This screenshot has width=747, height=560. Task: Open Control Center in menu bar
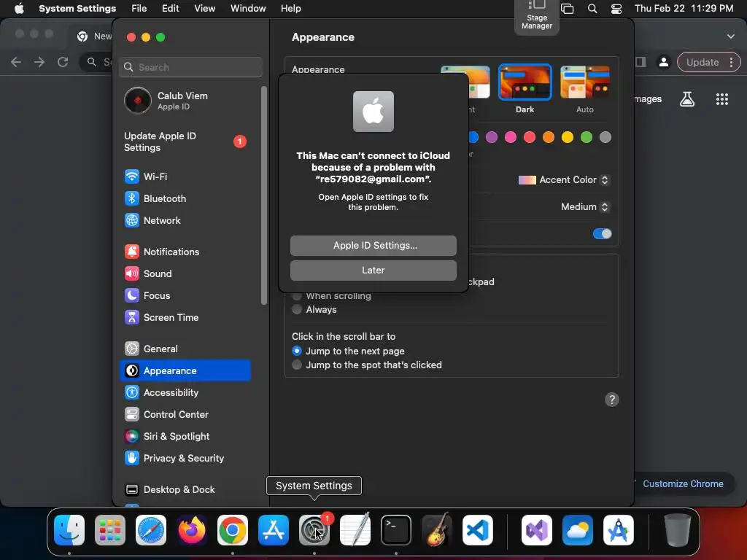point(616,9)
